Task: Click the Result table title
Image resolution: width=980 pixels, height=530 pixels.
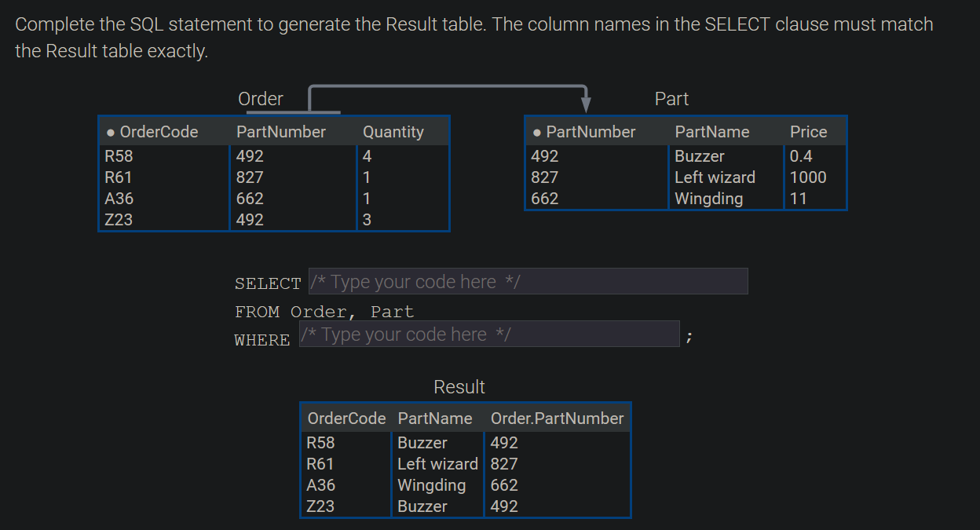Action: tap(459, 387)
